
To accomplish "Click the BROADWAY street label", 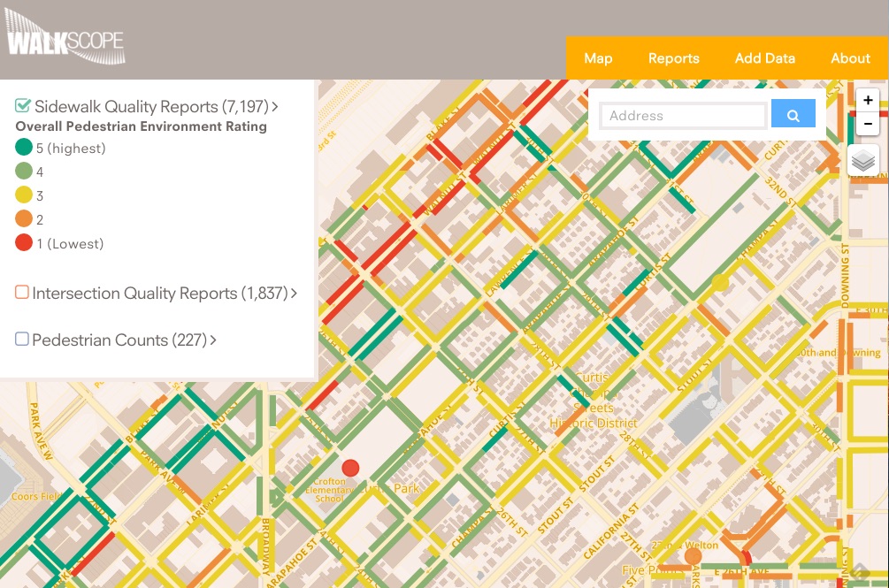I will point(264,546).
